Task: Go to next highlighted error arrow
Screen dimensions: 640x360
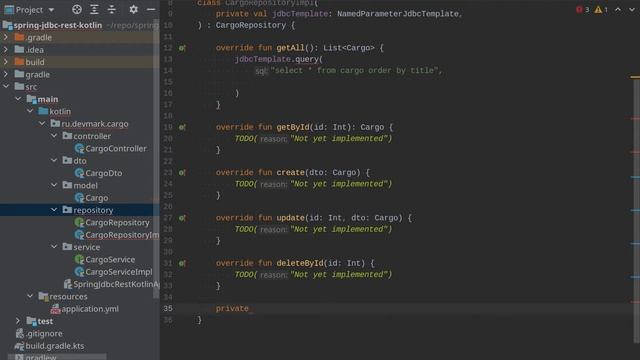Action: pos(631,9)
